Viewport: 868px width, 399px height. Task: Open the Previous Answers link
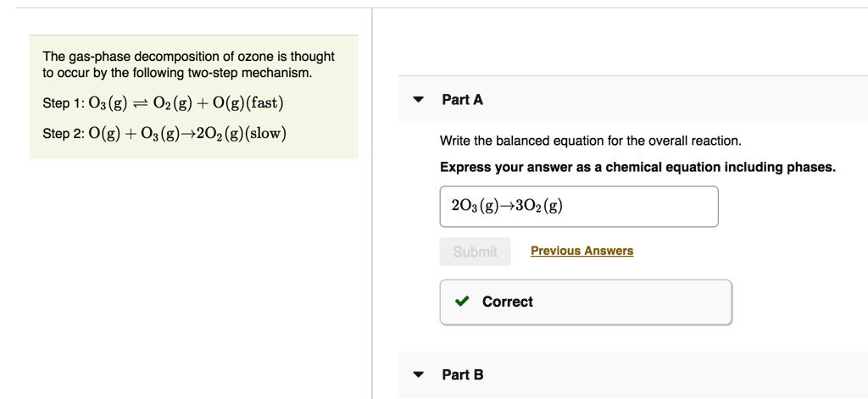(581, 251)
